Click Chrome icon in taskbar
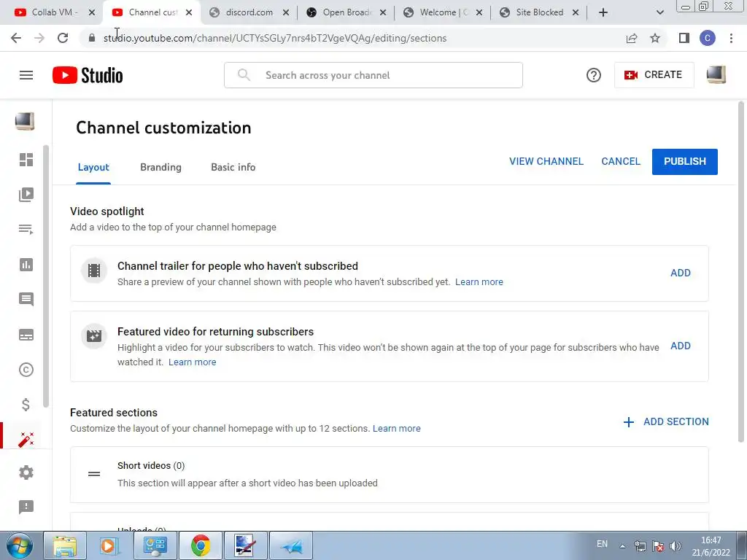Viewport: 747px width, 560px height. tap(201, 545)
